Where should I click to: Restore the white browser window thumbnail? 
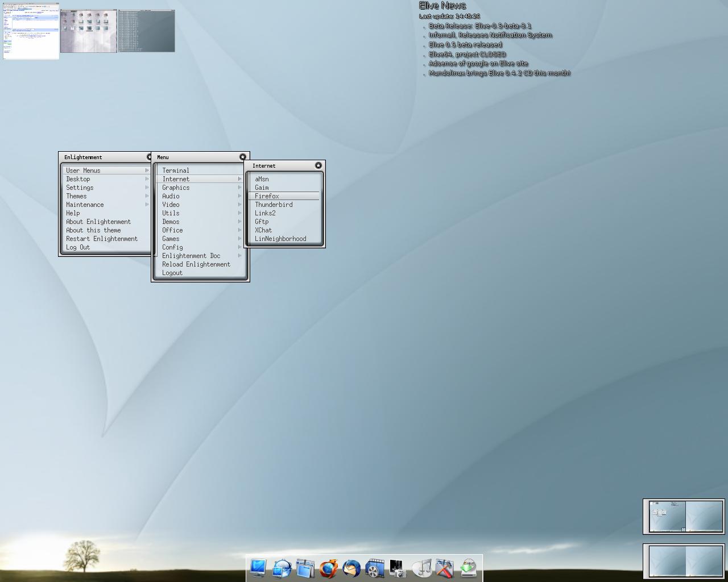[31, 31]
